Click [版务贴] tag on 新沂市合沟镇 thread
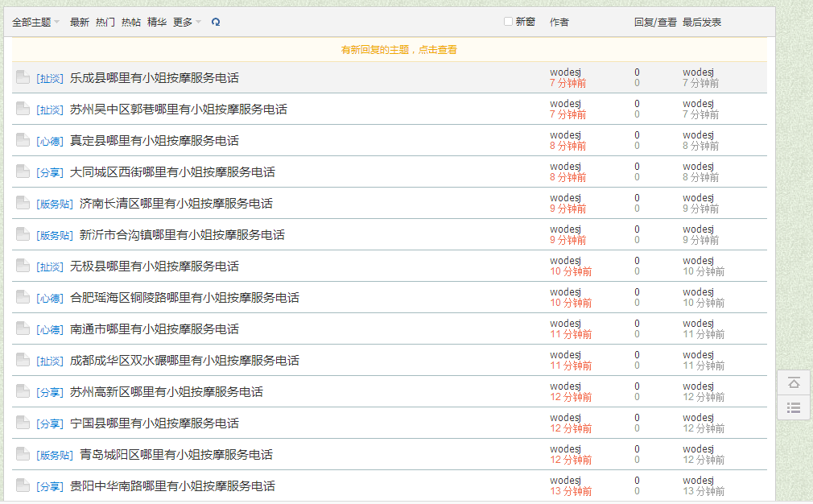Screen dimensions: 813x504 (55, 235)
